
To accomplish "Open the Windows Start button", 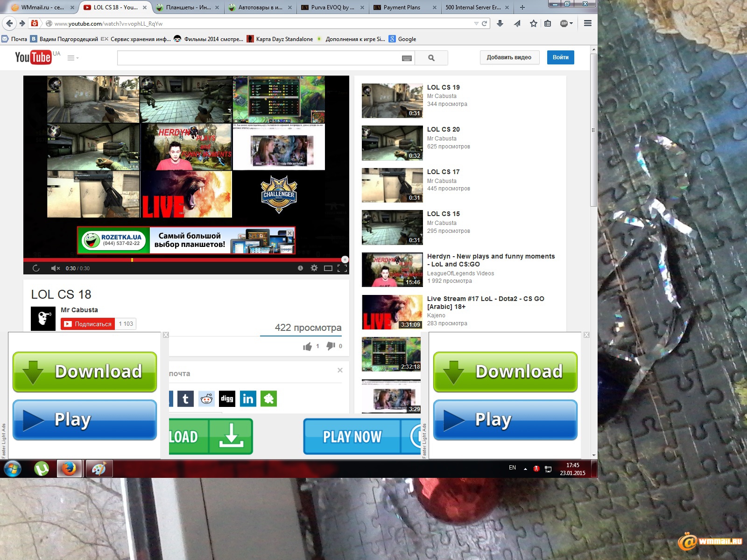I will (x=13, y=469).
